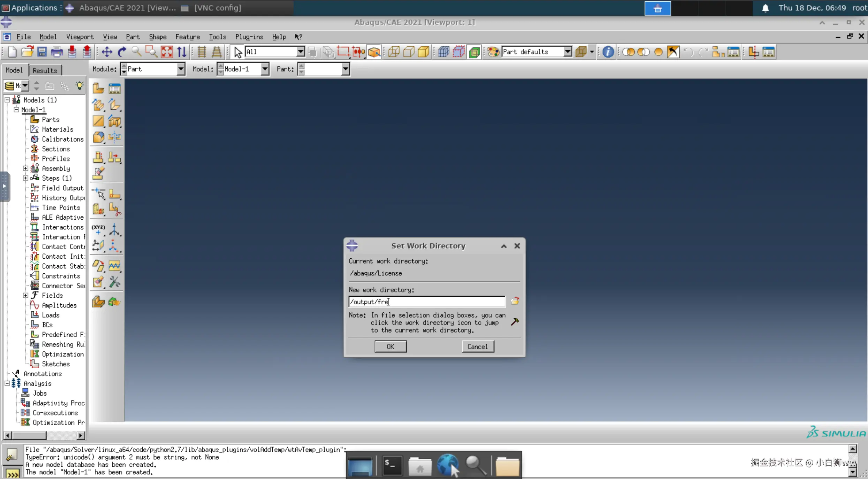Click the Print icon in toolbar
The height and width of the screenshot is (479, 868).
coord(57,52)
